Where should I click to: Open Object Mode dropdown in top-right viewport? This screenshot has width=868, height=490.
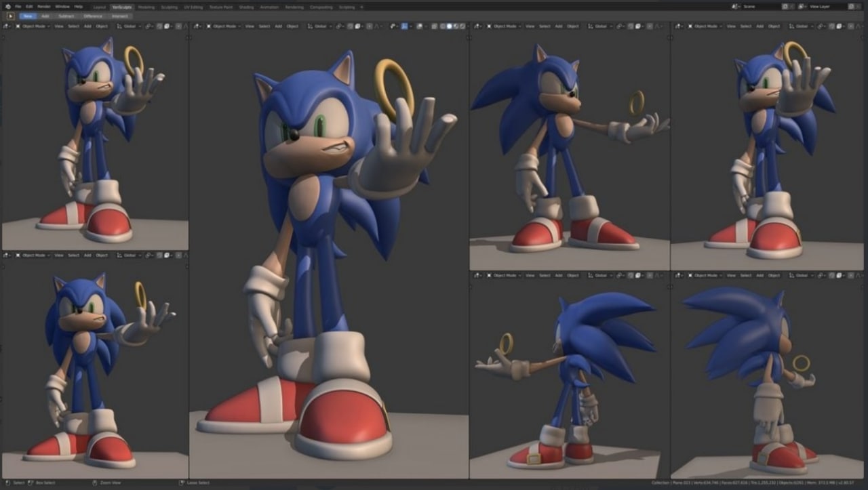(x=706, y=26)
